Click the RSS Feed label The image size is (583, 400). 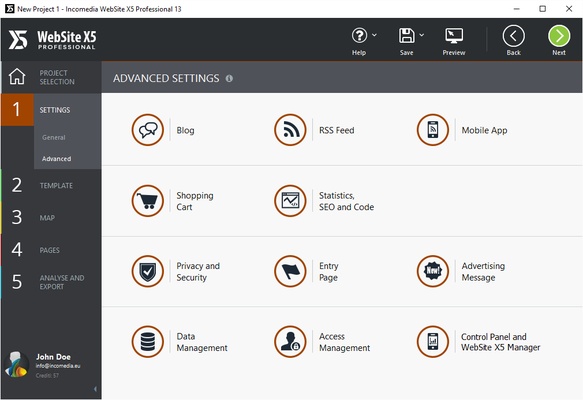tap(336, 130)
